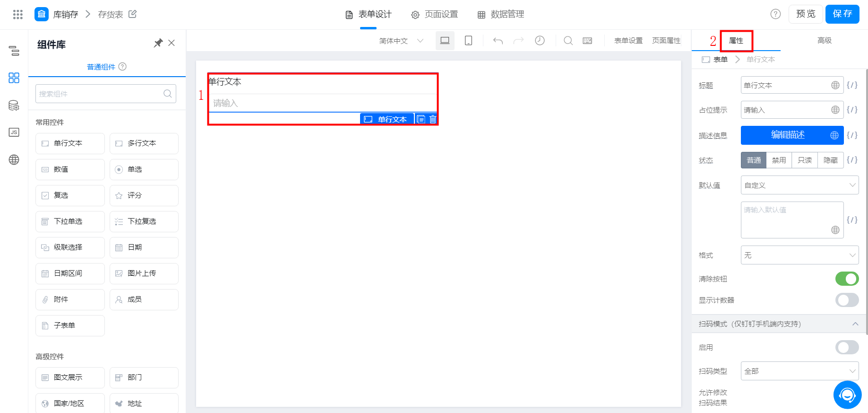Select the 子表单 component

point(70,325)
